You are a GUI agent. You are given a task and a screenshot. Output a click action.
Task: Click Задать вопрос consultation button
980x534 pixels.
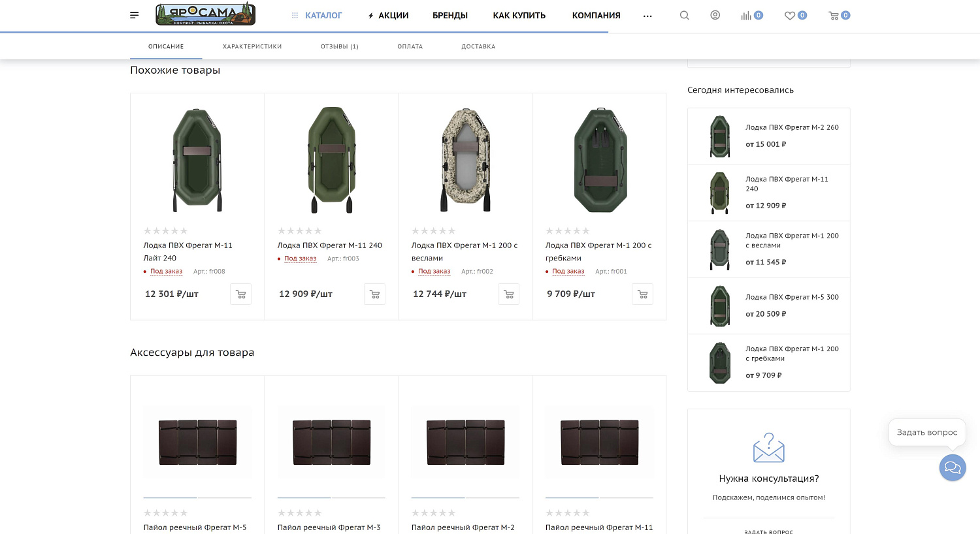point(768,531)
